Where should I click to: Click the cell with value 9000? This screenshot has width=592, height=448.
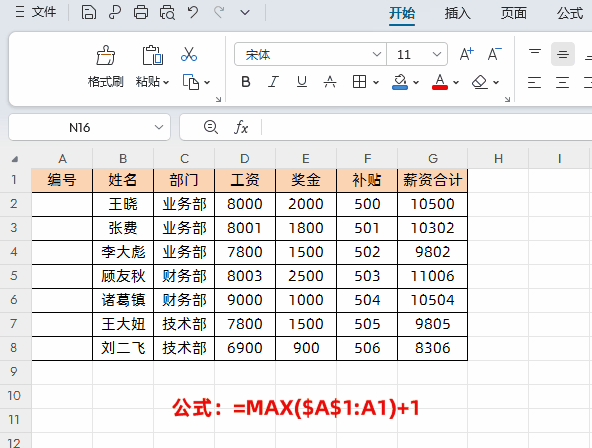coord(245,300)
